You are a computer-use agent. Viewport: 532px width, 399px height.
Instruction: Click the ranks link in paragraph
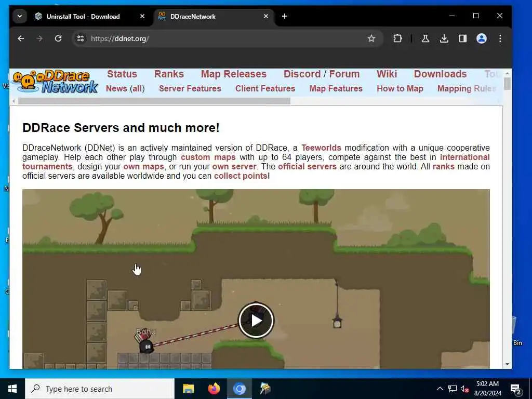click(444, 167)
